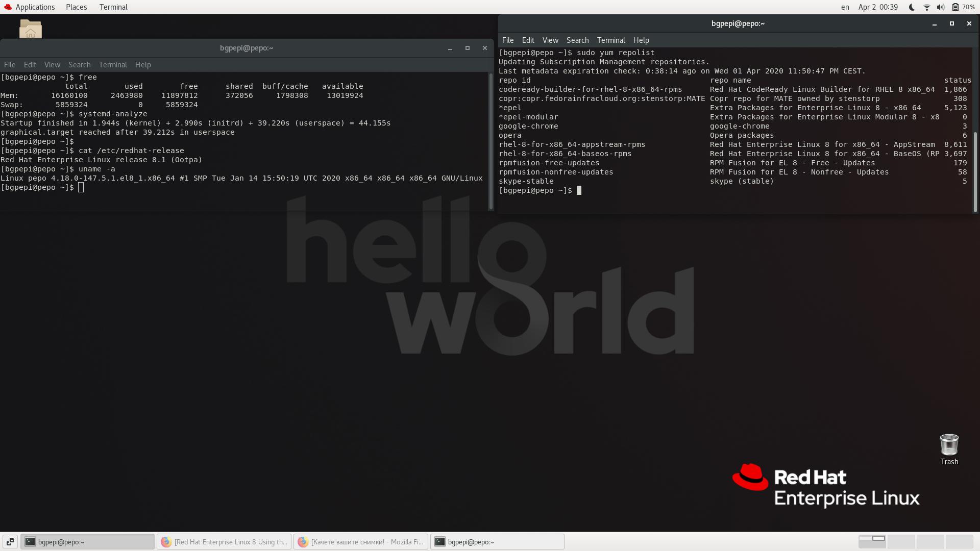Open the clock showing Apr 2 00:39
Viewport: 980px width, 551px height.
click(x=878, y=7)
